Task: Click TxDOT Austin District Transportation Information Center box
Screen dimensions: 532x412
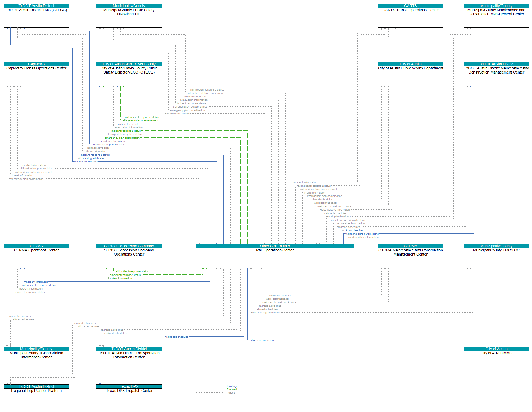Action: coord(129,359)
